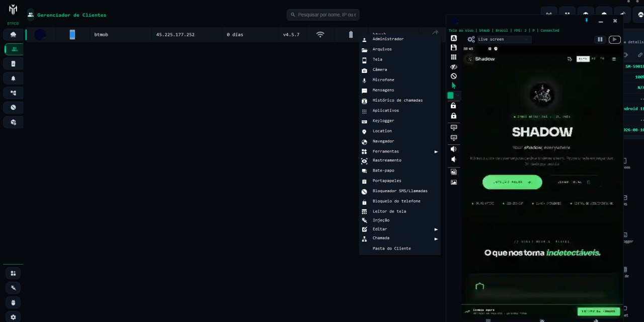Choose Arquivos in the context menu
The height and width of the screenshot is (322, 644).
400,49
